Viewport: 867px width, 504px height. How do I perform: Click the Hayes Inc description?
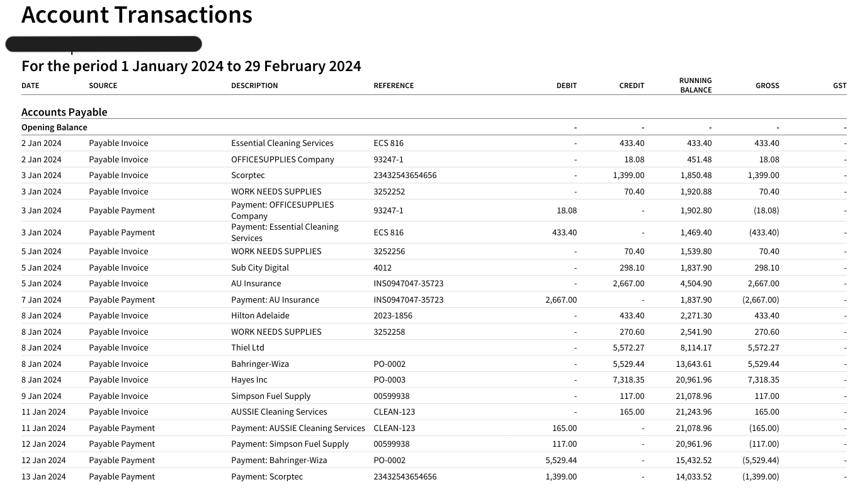click(x=249, y=380)
